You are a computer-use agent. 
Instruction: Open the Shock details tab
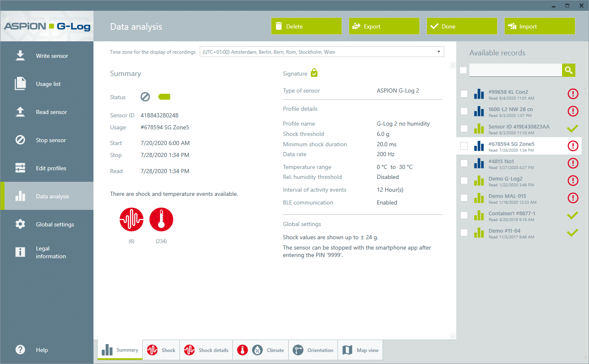[206, 350]
